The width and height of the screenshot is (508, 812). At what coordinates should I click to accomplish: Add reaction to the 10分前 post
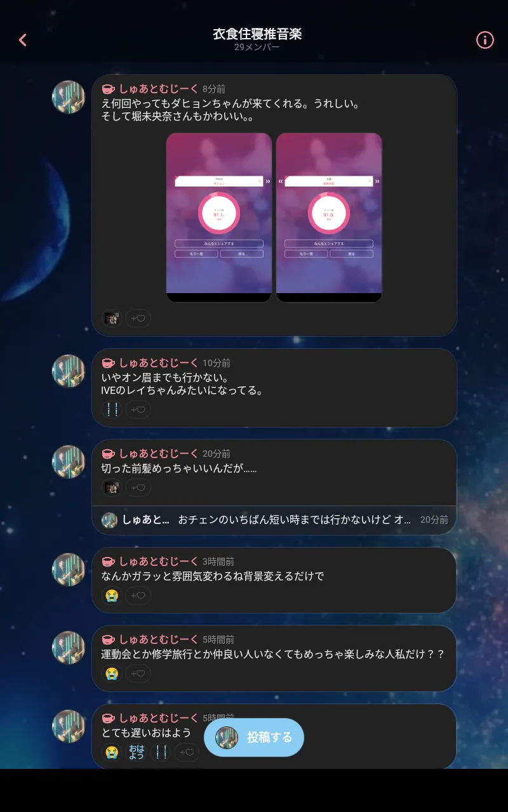138,410
